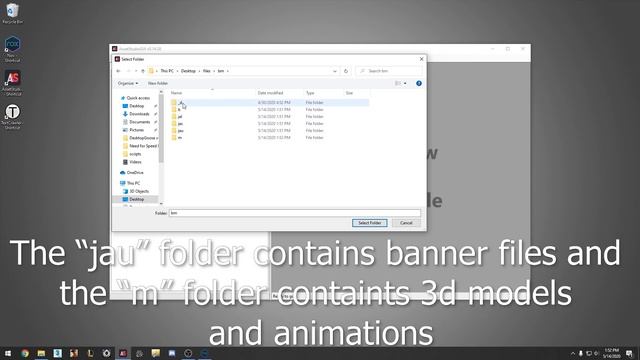This screenshot has height=360, width=640.
Task: Expand the address bar history dropdown
Action: [x=335, y=71]
